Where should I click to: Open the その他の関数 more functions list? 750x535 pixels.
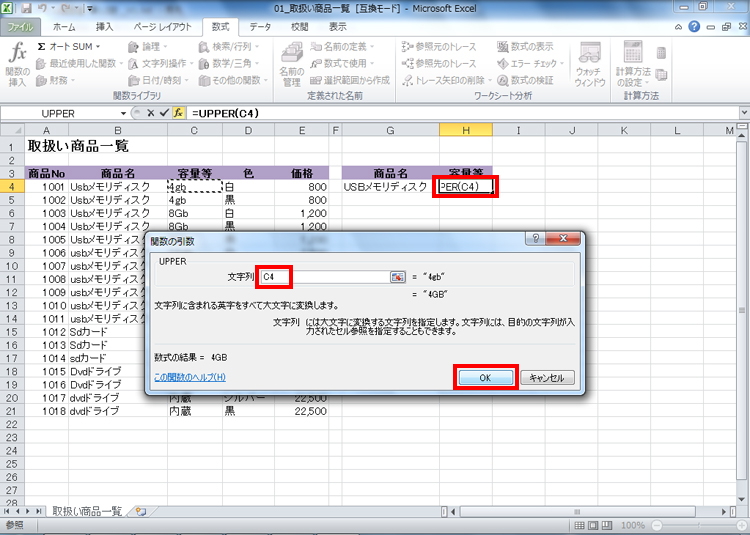233,80
